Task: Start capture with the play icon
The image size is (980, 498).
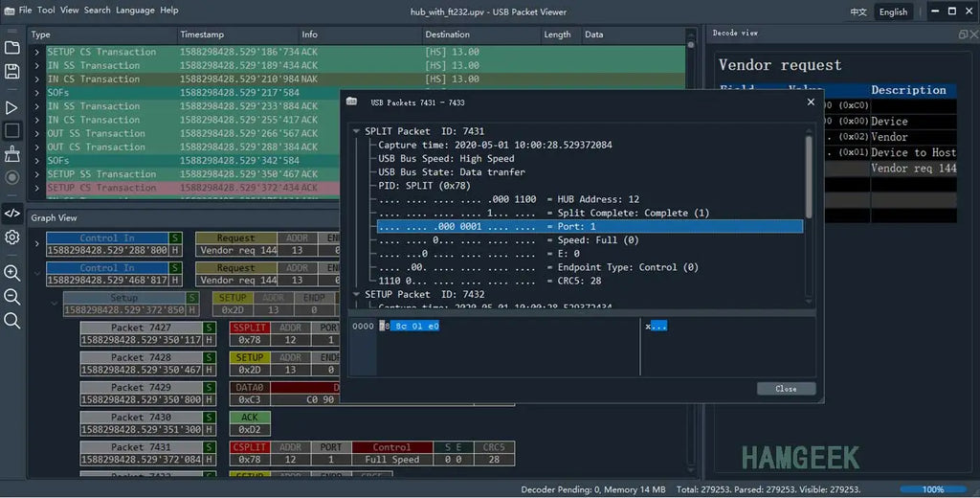Action: [x=11, y=107]
